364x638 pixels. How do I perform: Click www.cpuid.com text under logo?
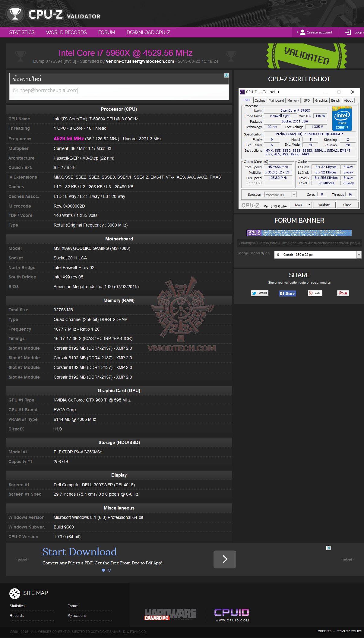pos(232,621)
